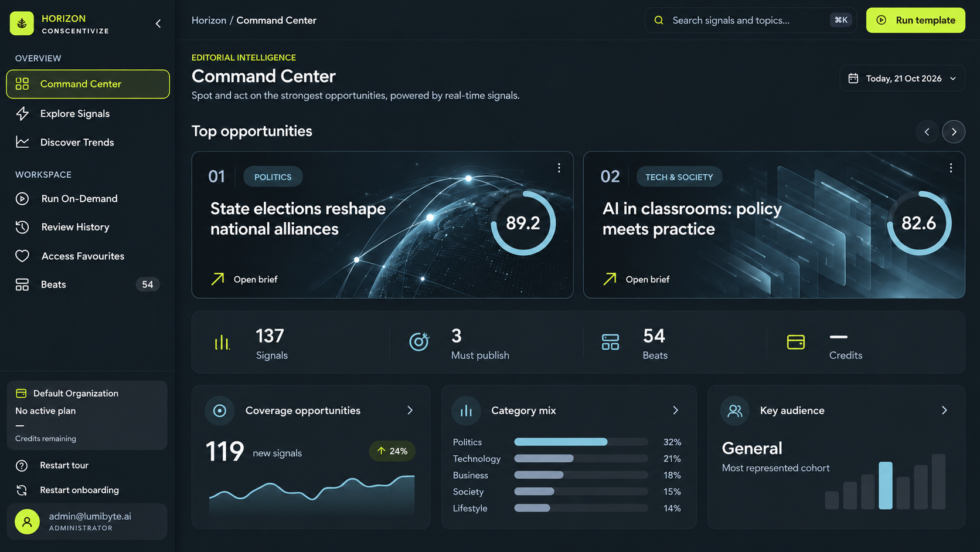
Task: Click the Coverage opportunities target icon
Action: 220,411
